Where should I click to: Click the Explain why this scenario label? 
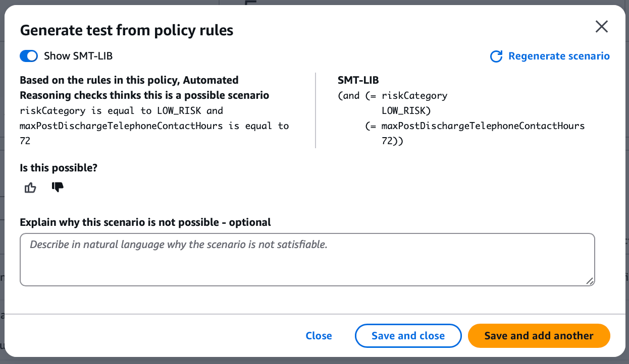(x=145, y=222)
